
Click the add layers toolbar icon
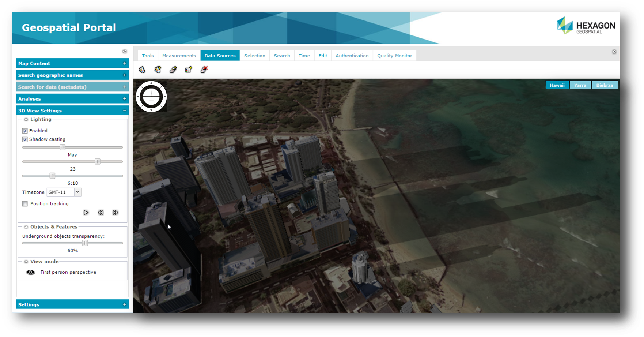click(x=173, y=69)
